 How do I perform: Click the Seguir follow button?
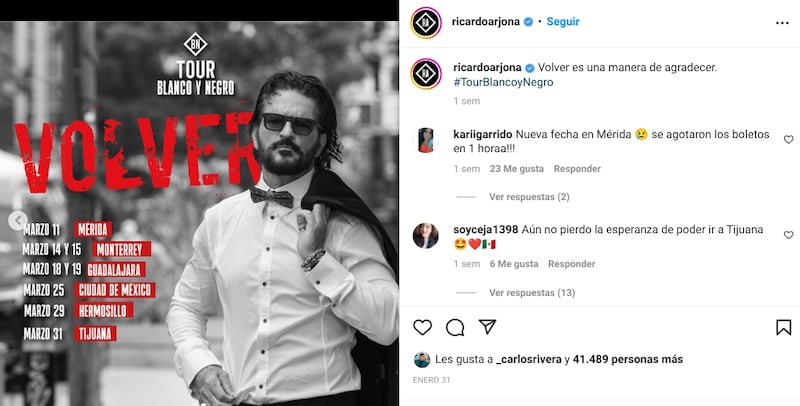point(563,22)
